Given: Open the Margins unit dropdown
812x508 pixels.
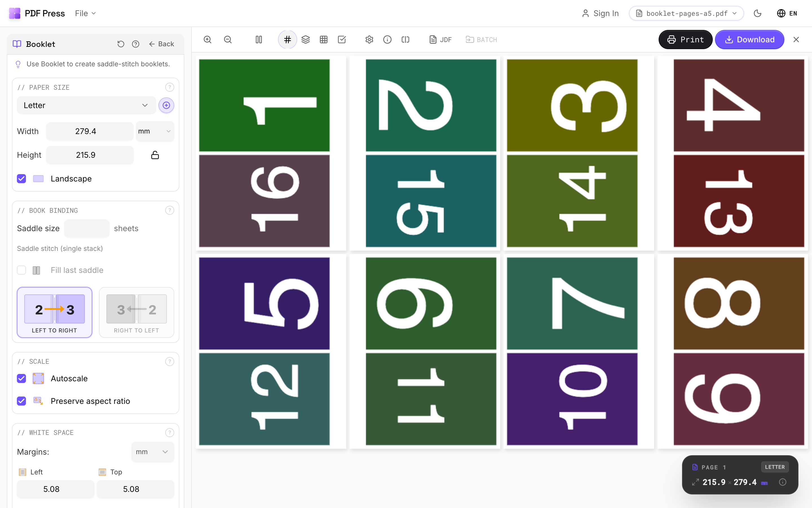Looking at the screenshot, I should coord(152,452).
